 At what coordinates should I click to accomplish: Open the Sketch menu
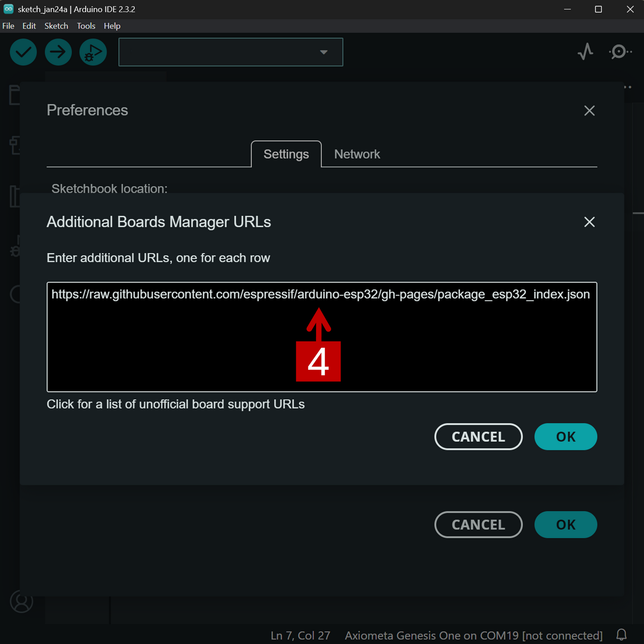(56, 26)
